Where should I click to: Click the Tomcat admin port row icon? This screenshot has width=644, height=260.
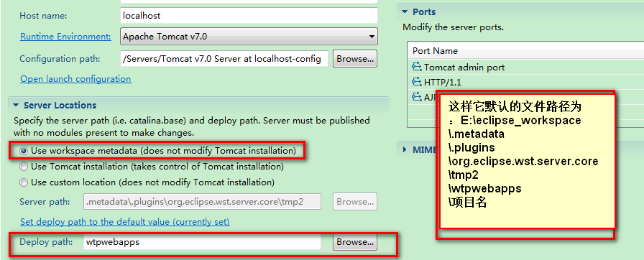tap(418, 66)
